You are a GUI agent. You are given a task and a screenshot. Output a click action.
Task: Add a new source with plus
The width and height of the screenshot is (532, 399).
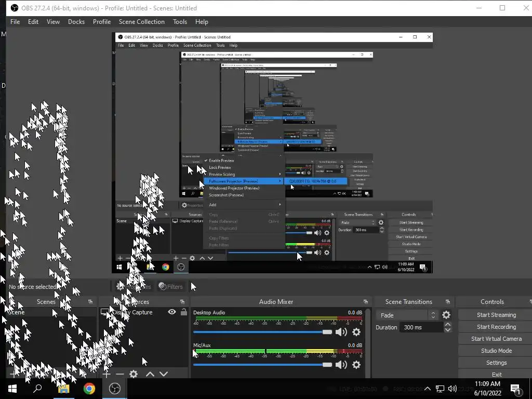coord(107,374)
